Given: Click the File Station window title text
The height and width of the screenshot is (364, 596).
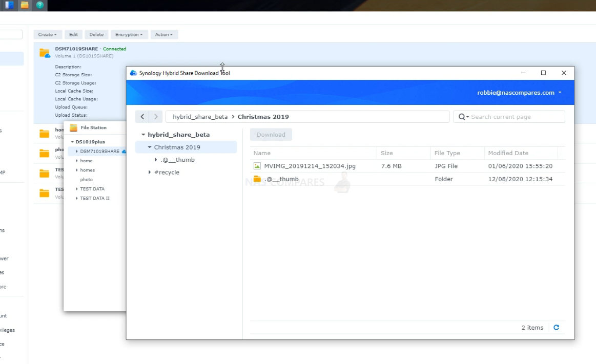Looking at the screenshot, I should tap(93, 128).
